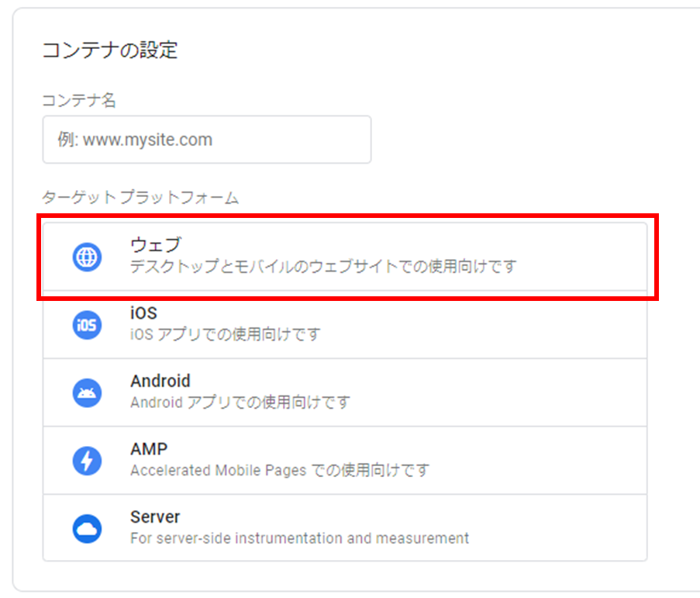Click the コンテナの設定 heading
Image resolution: width=700 pixels, height=598 pixels.
[110, 50]
